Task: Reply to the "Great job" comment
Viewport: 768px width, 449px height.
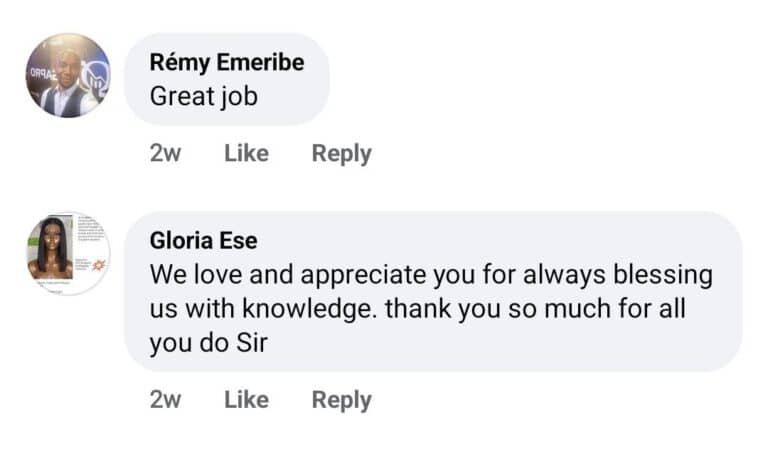Action: (x=341, y=153)
